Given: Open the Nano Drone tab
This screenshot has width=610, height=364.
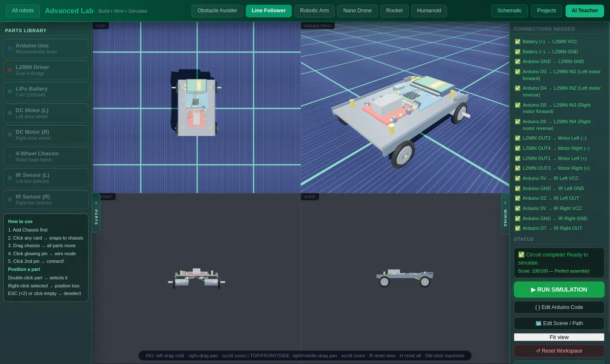Looking at the screenshot, I should coord(358,11).
